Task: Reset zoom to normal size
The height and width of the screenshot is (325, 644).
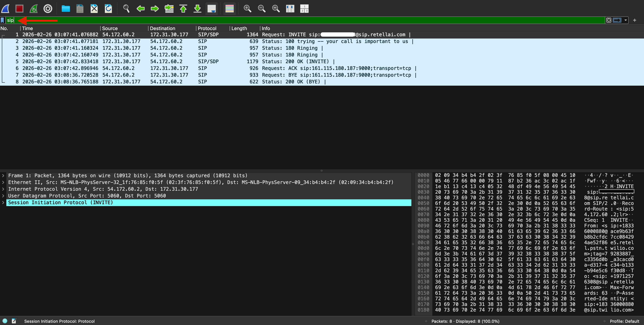Action: point(276,9)
